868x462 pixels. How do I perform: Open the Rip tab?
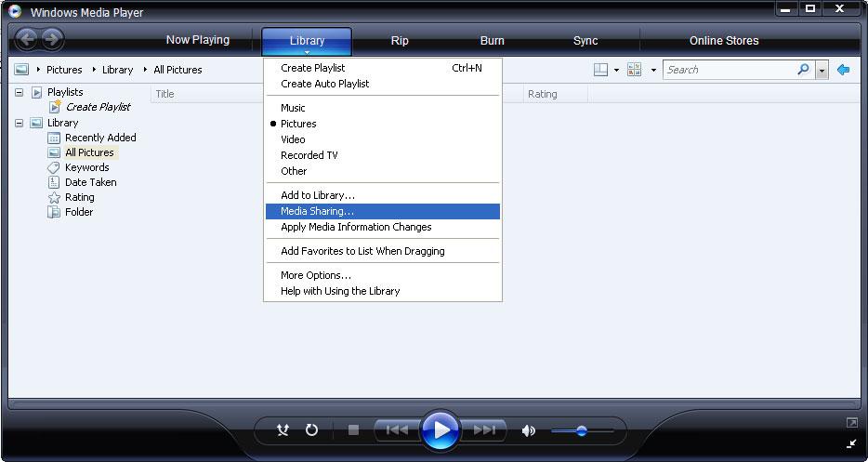400,41
